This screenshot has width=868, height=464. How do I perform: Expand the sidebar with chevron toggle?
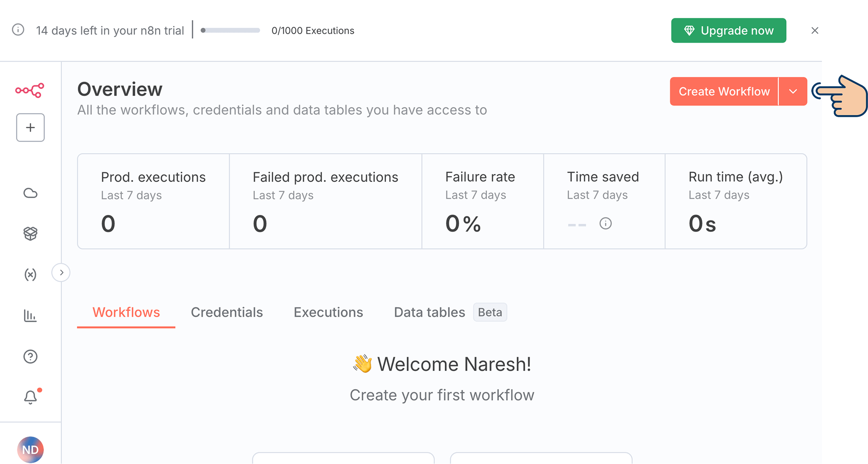tap(61, 272)
